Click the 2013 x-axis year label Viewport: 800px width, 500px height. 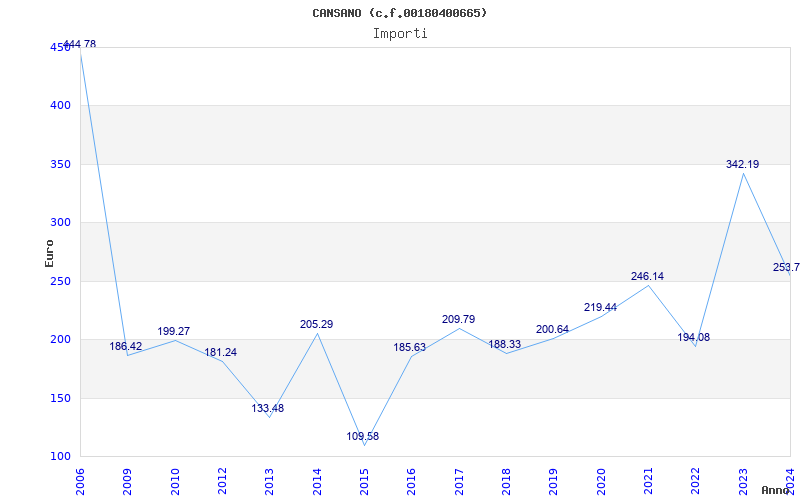[269, 481]
